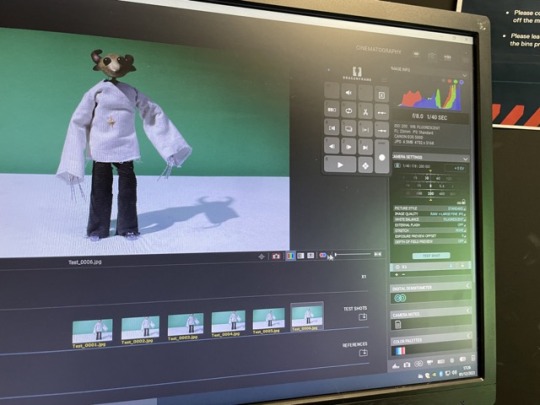Image resolution: width=540 pixels, height=405 pixels.
Task: Click the Bluetooth system tray icon
Action: click(x=441, y=374)
